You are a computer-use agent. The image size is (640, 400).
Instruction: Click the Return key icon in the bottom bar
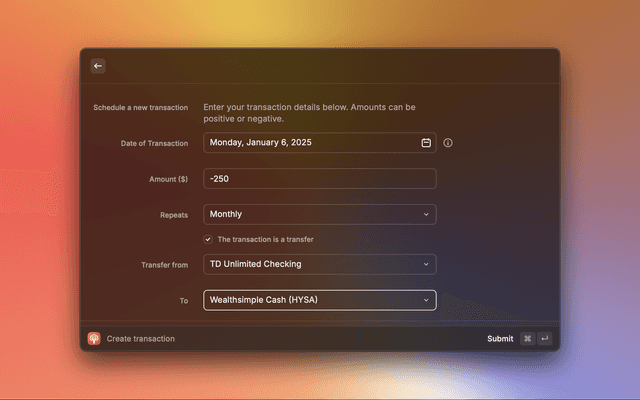coord(544,339)
